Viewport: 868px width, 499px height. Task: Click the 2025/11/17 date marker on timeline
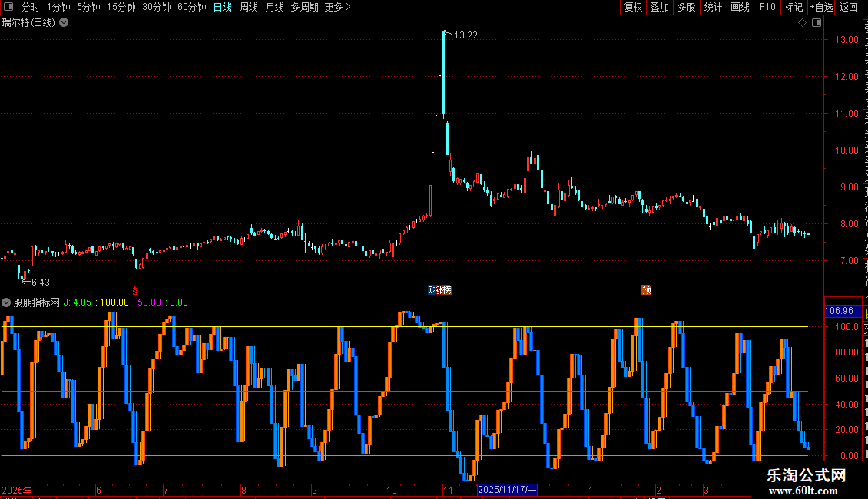[506, 490]
